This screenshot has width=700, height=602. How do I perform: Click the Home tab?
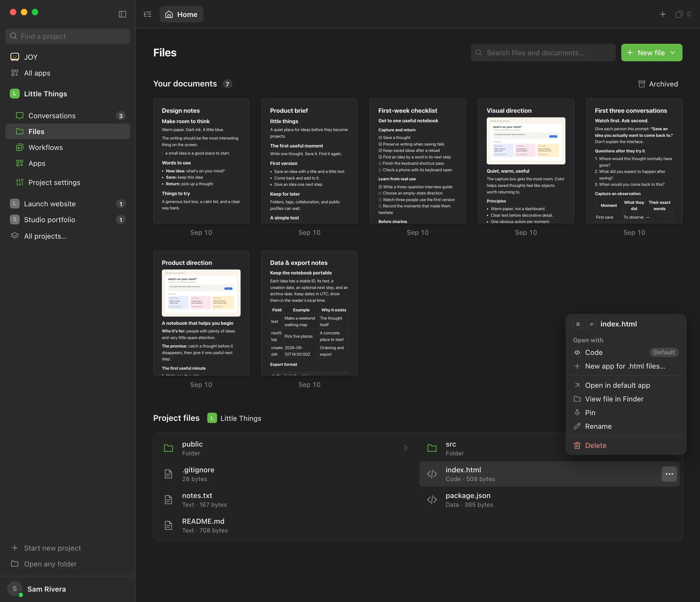(181, 14)
